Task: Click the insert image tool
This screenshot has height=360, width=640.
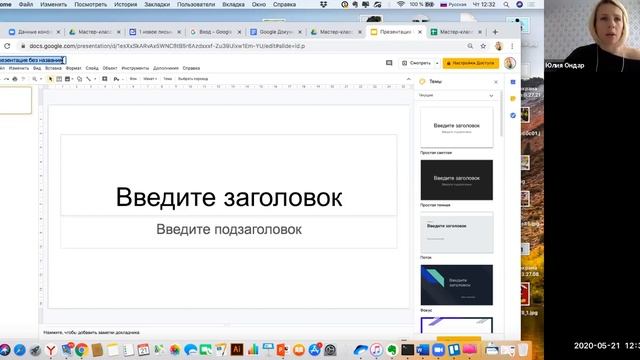Action: coord(67,79)
